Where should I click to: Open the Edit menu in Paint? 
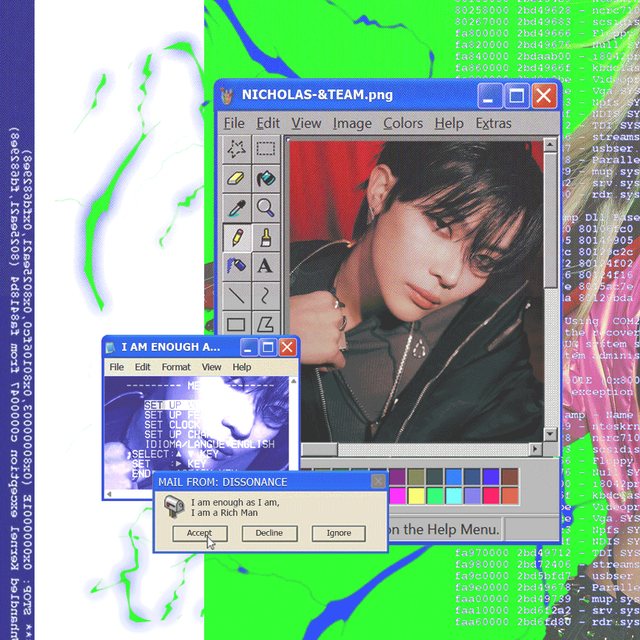pyautogui.click(x=268, y=123)
